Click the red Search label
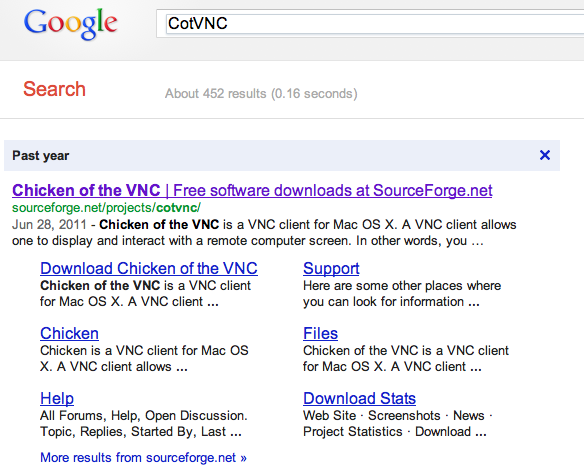The image size is (584, 475). [x=54, y=89]
